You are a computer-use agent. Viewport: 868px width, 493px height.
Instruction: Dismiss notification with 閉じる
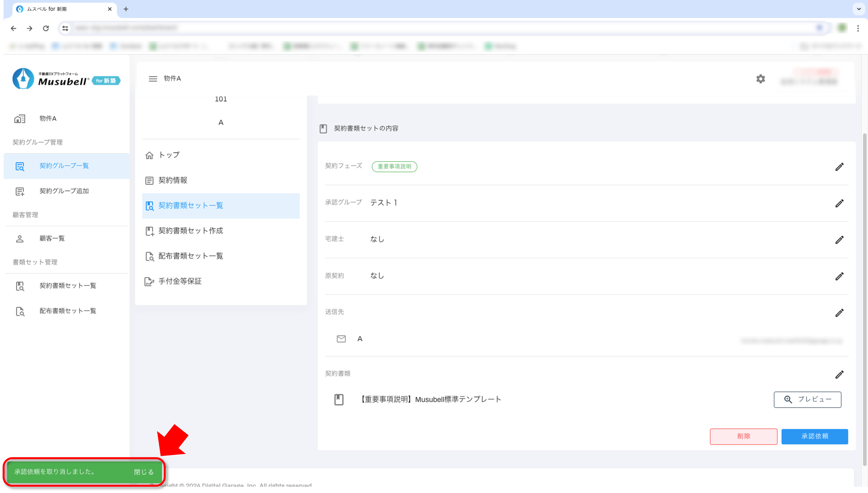click(144, 472)
